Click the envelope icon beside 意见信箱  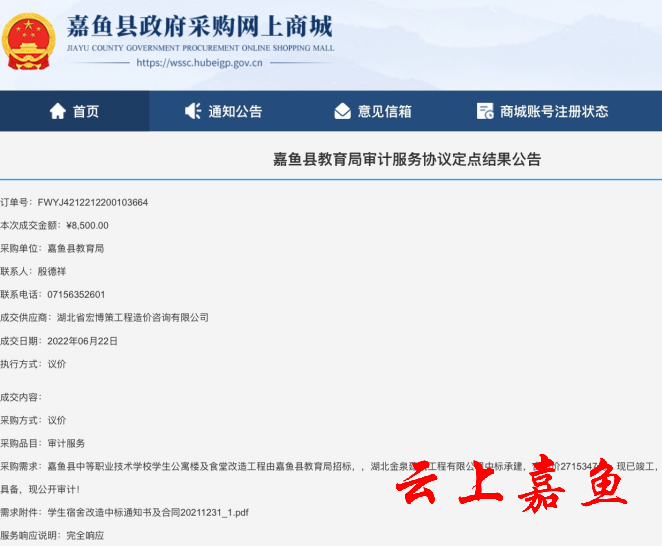click(343, 111)
